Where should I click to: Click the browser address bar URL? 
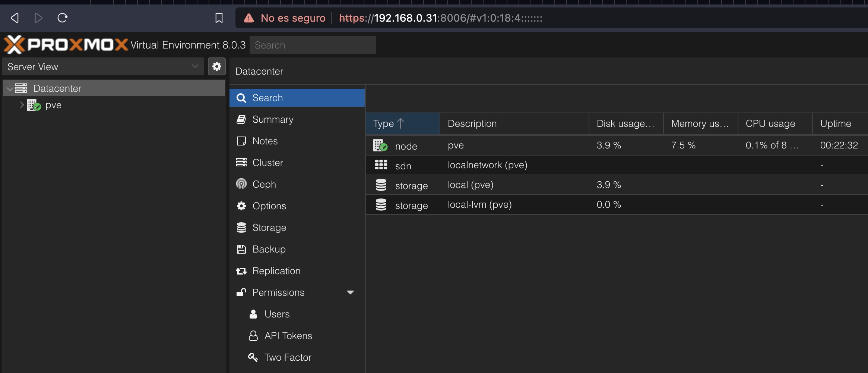click(440, 18)
